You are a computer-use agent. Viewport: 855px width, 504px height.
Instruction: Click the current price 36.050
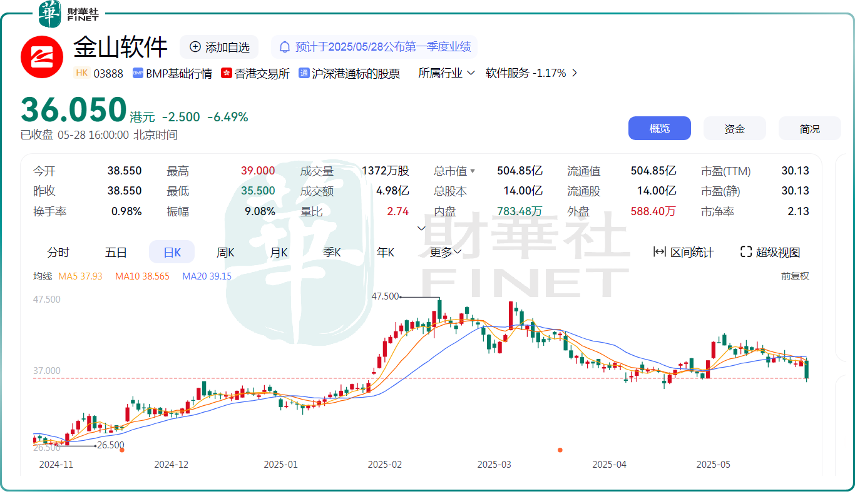pyautogui.click(x=74, y=110)
